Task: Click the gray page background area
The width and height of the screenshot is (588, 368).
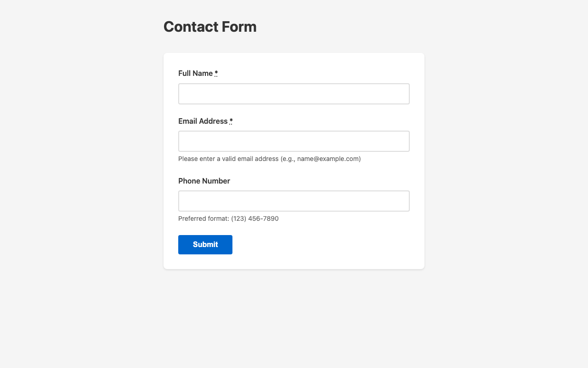Action: click(69, 184)
